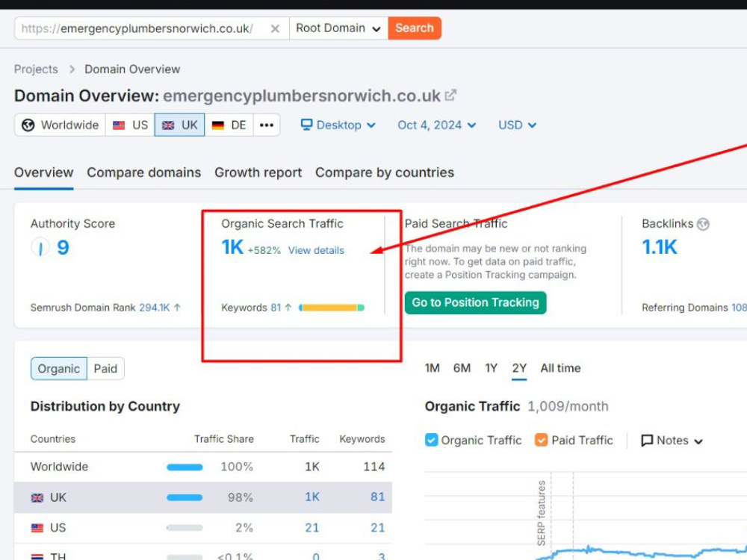Open the USD currency dropdown
747x560 pixels.
click(x=518, y=125)
